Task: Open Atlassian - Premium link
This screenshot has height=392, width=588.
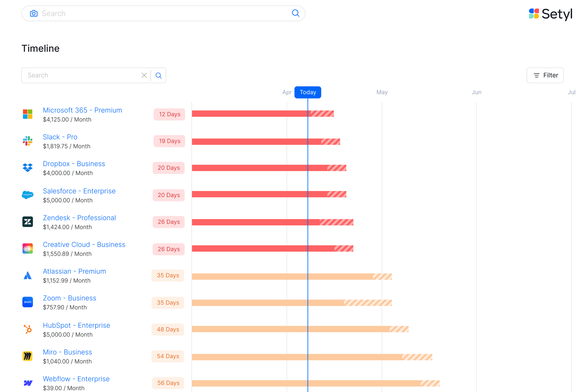Action: click(x=74, y=271)
